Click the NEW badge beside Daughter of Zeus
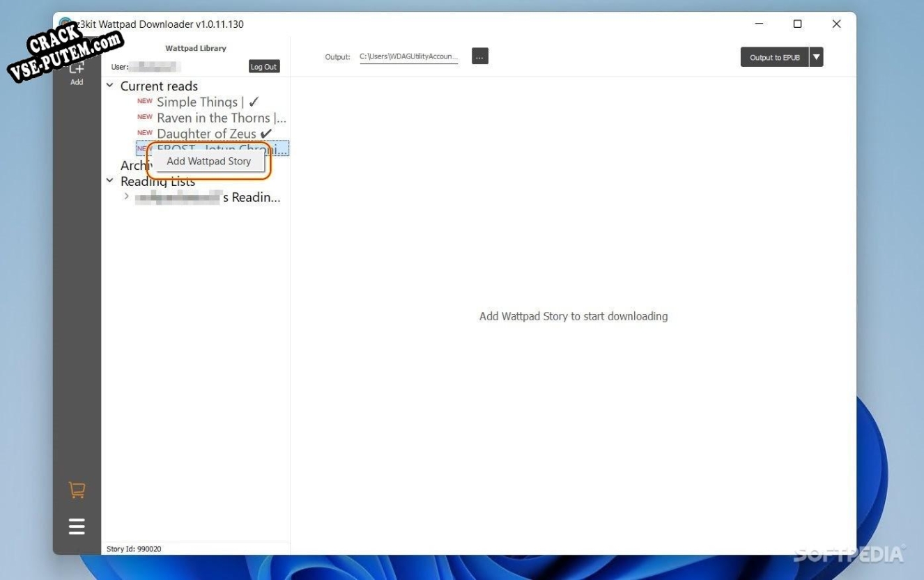The height and width of the screenshot is (580, 924). pos(145,133)
